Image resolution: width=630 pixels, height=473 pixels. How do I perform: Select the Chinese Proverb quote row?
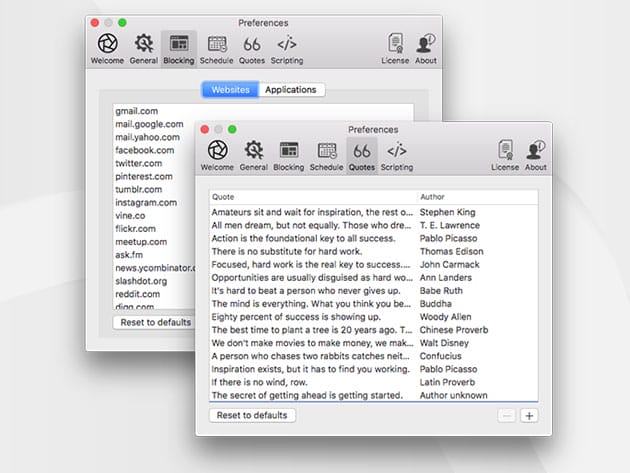[x=374, y=330]
